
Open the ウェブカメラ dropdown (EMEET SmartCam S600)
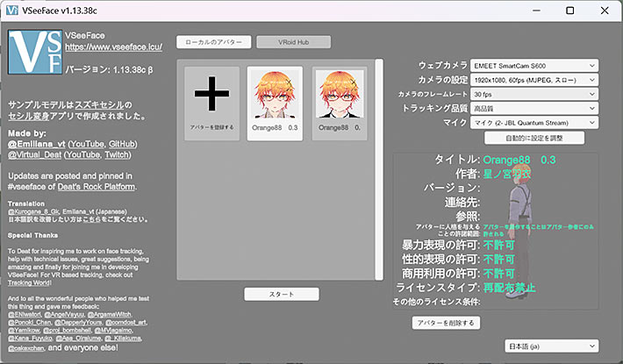click(x=534, y=66)
